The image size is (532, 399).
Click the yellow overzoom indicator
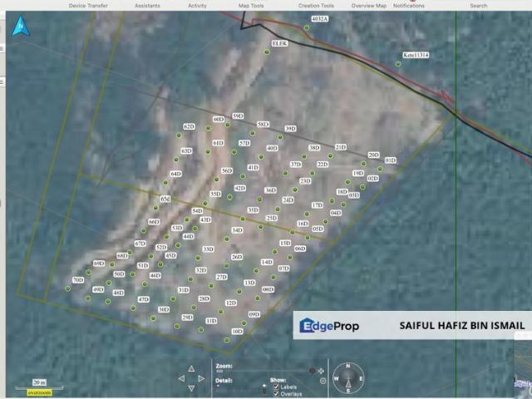click(x=39, y=393)
